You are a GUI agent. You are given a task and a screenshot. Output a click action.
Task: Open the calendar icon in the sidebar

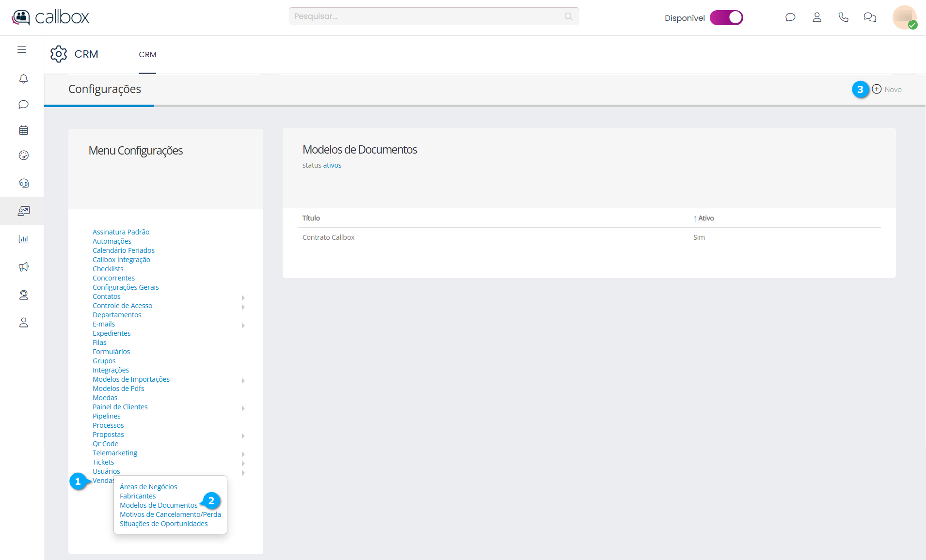[x=23, y=130]
